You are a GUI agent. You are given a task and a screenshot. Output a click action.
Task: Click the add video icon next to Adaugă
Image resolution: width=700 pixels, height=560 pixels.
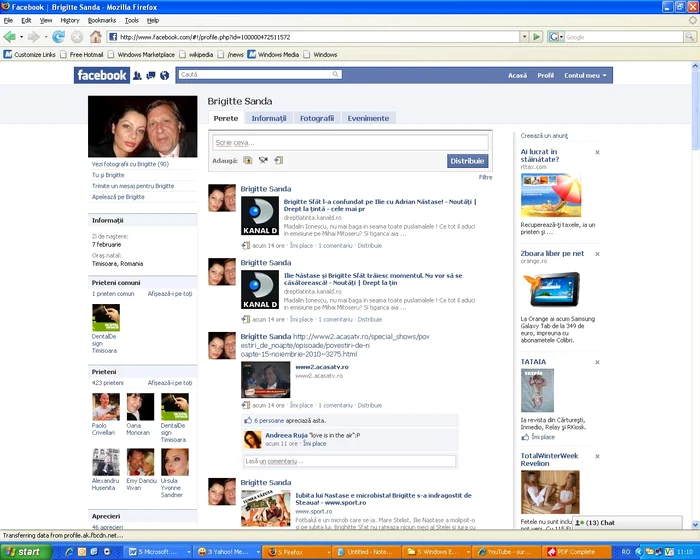click(263, 160)
